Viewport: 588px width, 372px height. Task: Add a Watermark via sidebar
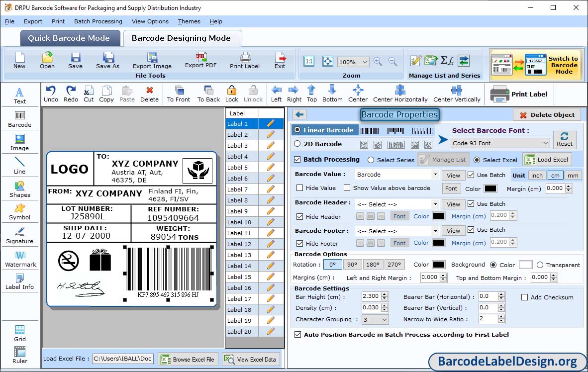click(x=20, y=259)
